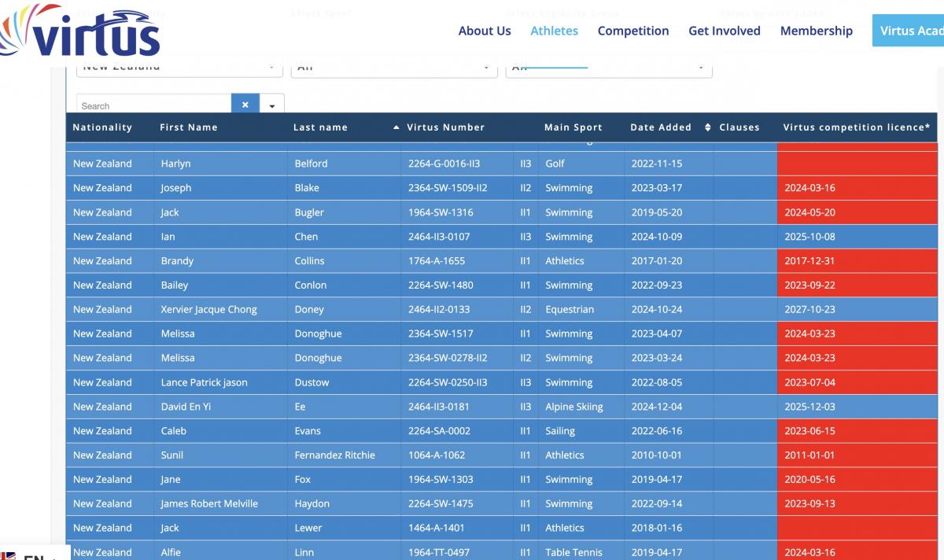
Task: Click in the Search input field
Action: (x=153, y=105)
